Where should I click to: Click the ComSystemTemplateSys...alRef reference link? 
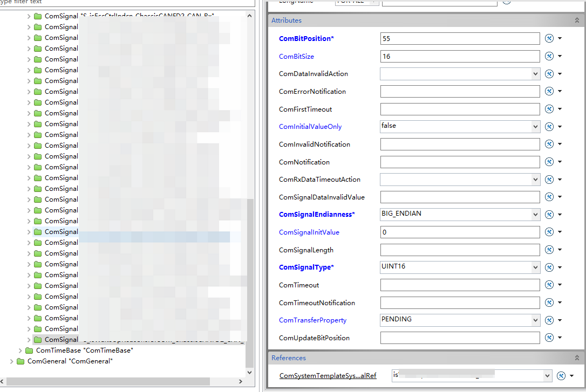pyautogui.click(x=328, y=375)
